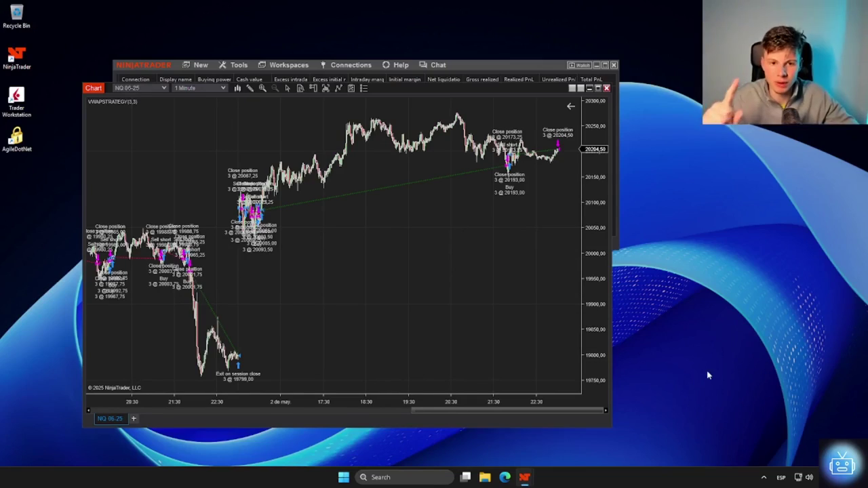Select the cursor pointer tool
This screenshot has width=868, height=488.
tap(288, 88)
